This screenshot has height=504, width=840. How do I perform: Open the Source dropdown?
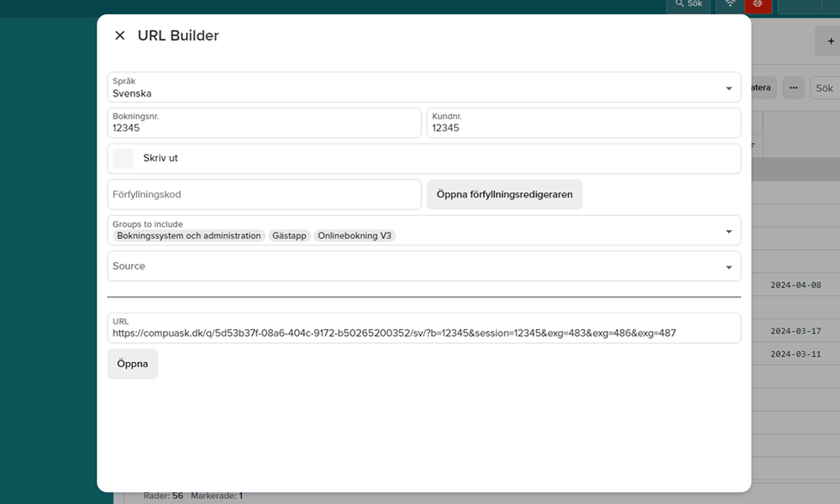coord(423,266)
